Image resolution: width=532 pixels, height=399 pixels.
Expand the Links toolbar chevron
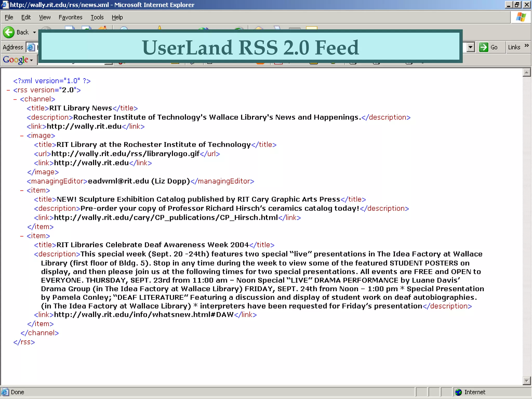click(527, 45)
